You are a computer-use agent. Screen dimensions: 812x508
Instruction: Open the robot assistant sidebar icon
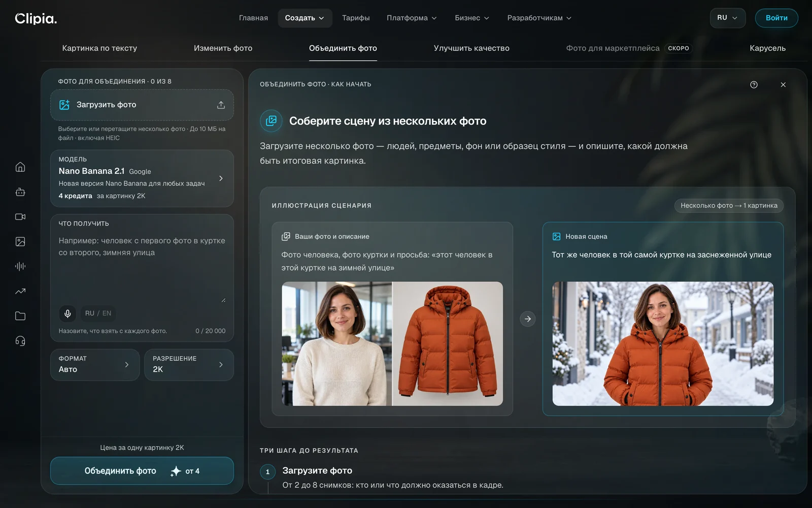pyautogui.click(x=20, y=192)
